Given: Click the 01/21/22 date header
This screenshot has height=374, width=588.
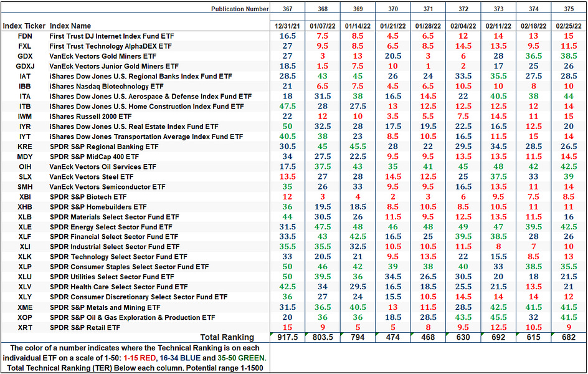Looking at the screenshot, I should coord(392,26).
